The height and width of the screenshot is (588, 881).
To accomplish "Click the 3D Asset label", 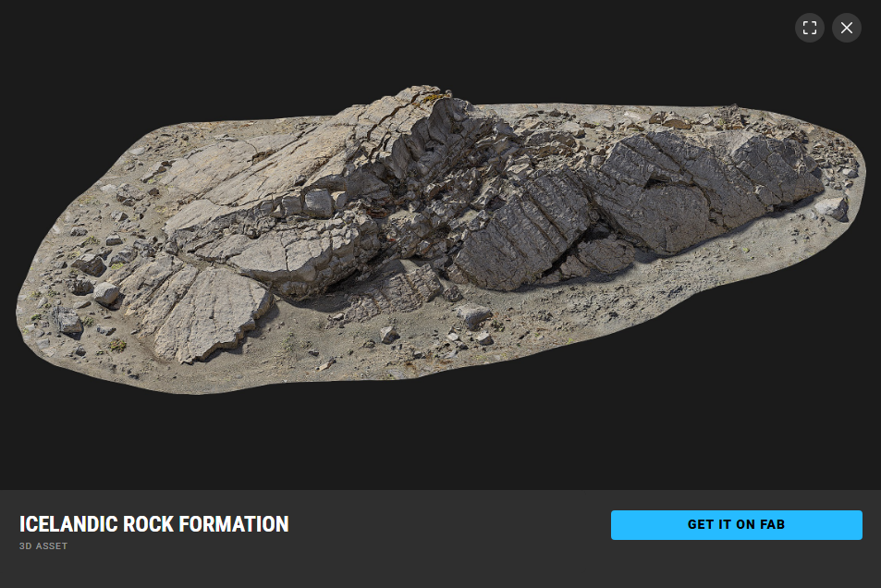I will point(43,545).
